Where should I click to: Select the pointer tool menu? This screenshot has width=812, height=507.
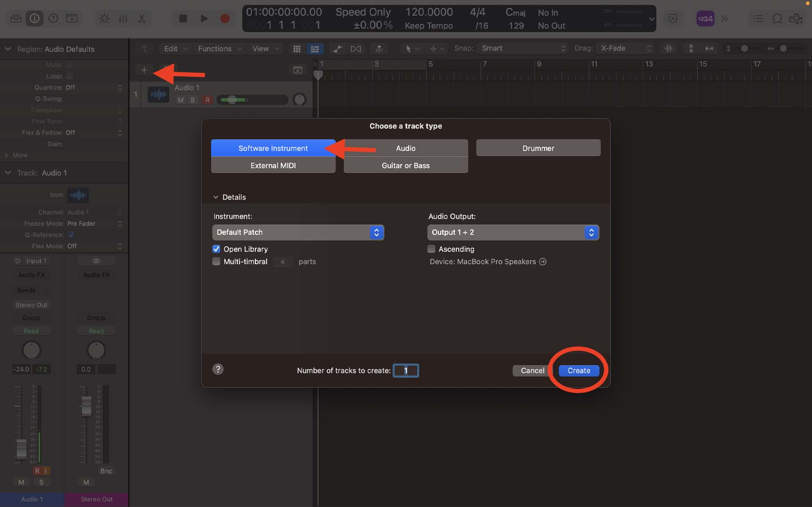pos(412,49)
